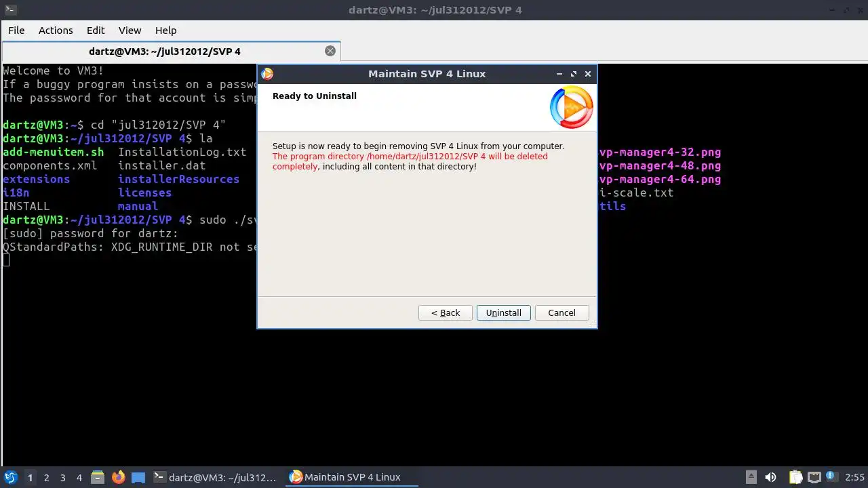The image size is (868, 488).
Task: Click the Welcome to VM3! line
Action: (54, 70)
